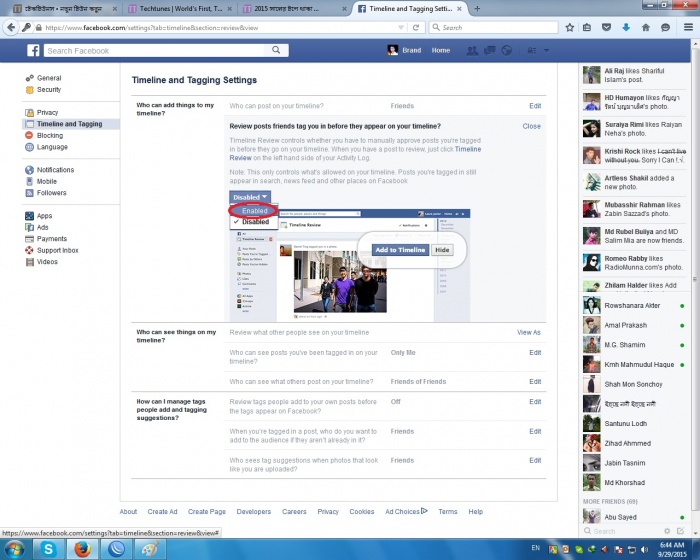The width and height of the screenshot is (700, 560).
Task: Choose the checked Disabled option
Action: coord(254,222)
